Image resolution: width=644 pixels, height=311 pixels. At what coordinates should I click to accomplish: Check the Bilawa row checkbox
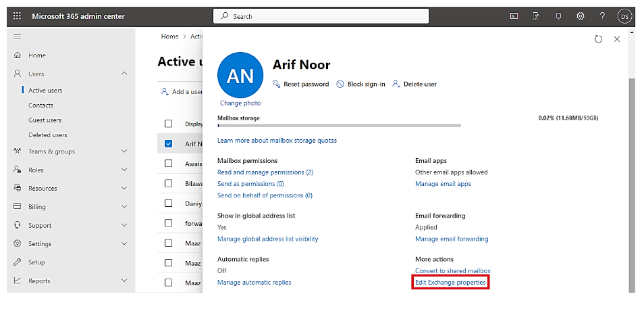(x=168, y=183)
